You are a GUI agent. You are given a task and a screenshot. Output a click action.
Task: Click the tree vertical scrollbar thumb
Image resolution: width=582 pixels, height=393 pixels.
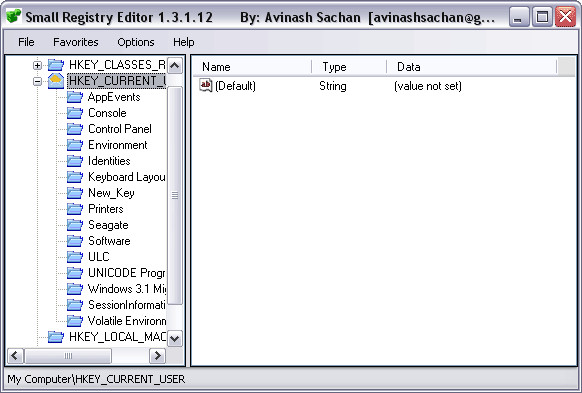click(175, 195)
